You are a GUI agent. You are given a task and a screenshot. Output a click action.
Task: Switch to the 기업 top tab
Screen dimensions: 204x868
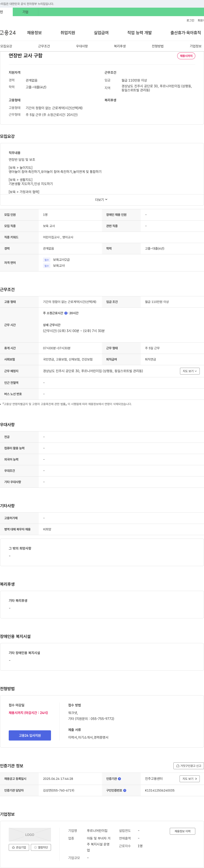pyautogui.click(x=25, y=12)
